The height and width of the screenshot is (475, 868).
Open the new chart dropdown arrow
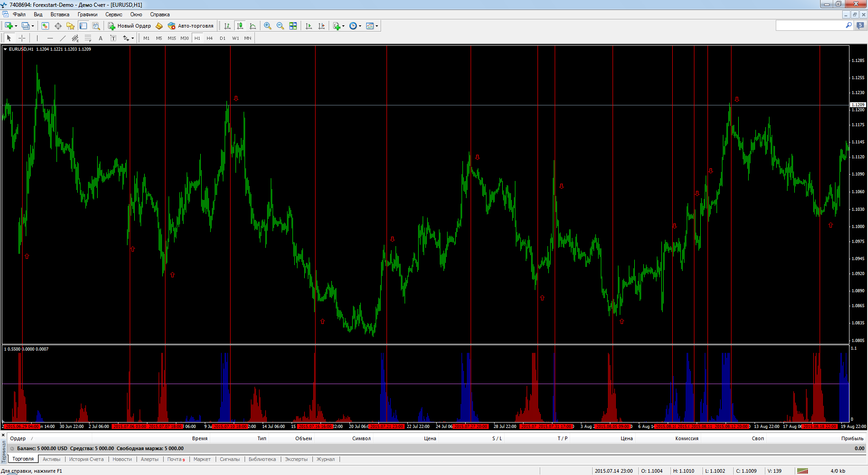pos(16,26)
